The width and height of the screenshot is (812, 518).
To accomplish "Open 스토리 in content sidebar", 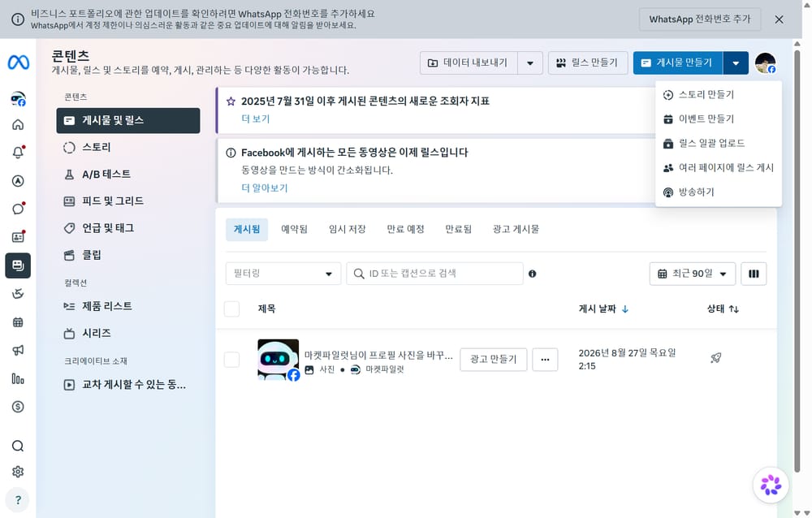I will (x=128, y=147).
